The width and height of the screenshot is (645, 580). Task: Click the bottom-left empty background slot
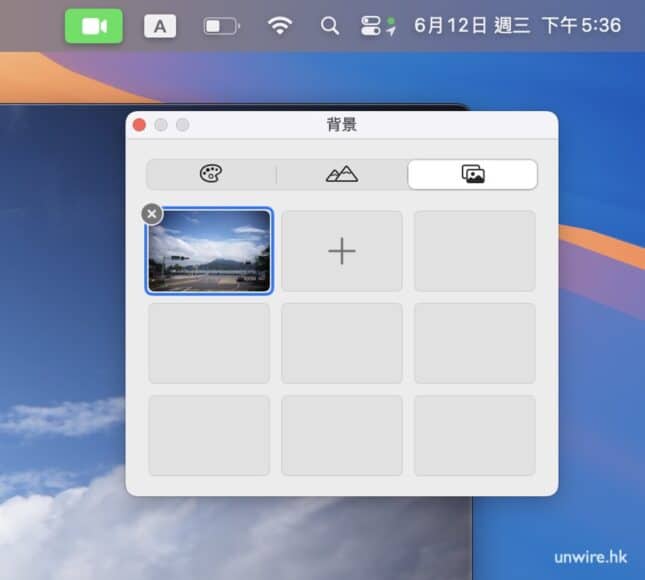click(209, 435)
